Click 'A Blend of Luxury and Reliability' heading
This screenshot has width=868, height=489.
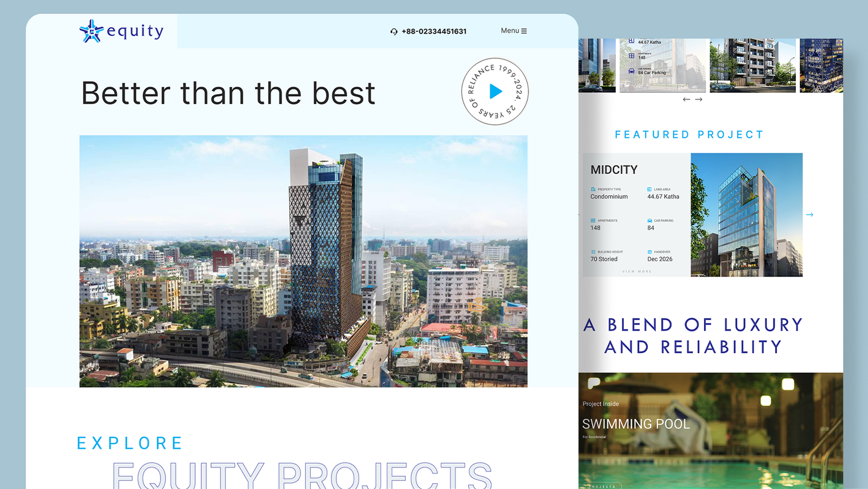click(693, 336)
